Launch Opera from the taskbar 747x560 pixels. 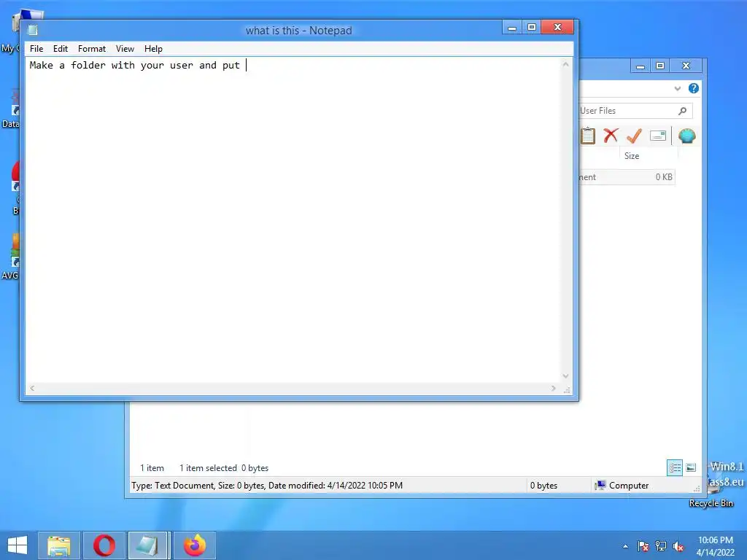coord(104,545)
